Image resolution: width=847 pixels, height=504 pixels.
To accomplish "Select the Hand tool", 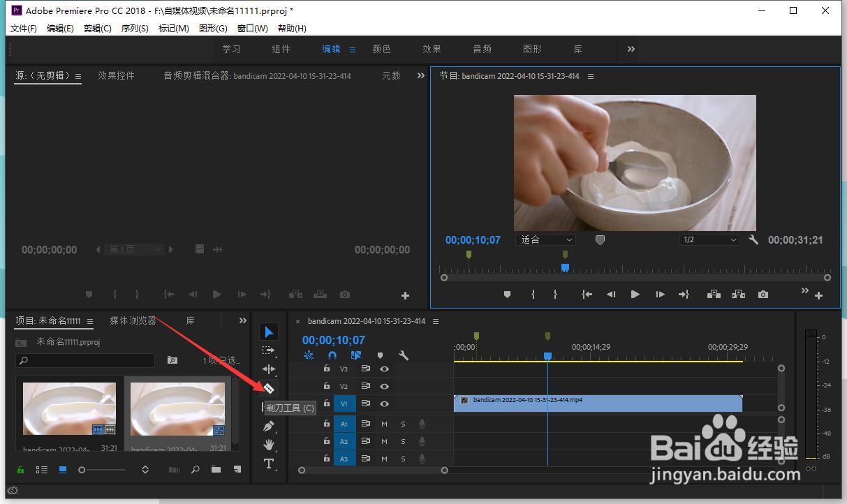I will click(269, 445).
